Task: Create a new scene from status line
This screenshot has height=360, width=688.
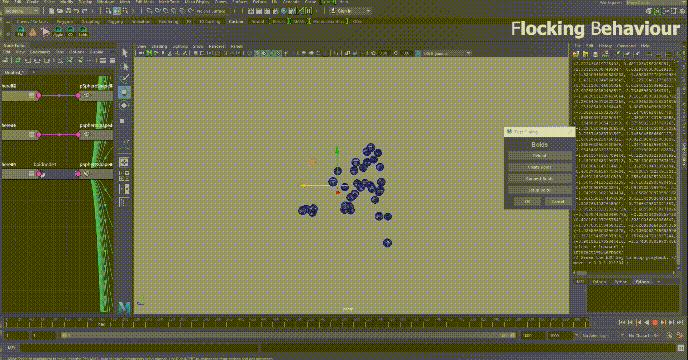Action: 52,11
